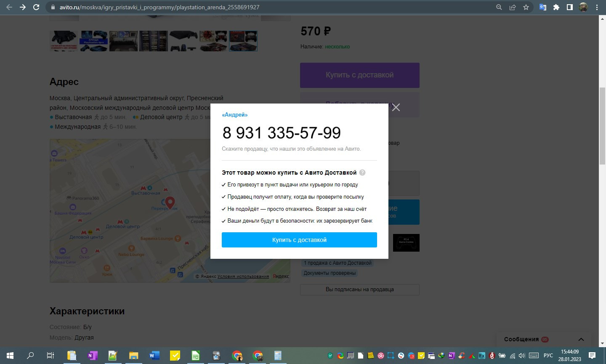The width and height of the screenshot is (606, 364).
Task: Click the «Международная» metro station label
Action: click(78, 127)
